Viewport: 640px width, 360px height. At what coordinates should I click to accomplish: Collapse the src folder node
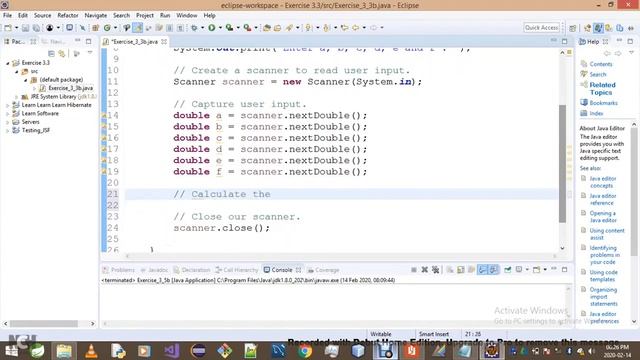click(17, 71)
